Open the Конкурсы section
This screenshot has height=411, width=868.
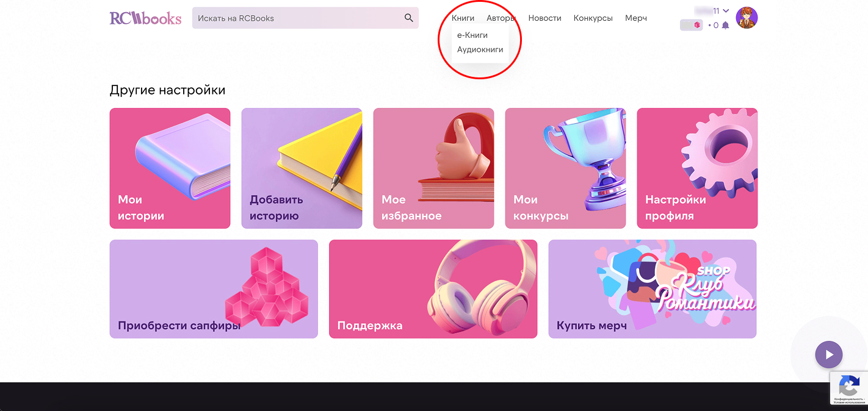click(x=593, y=18)
